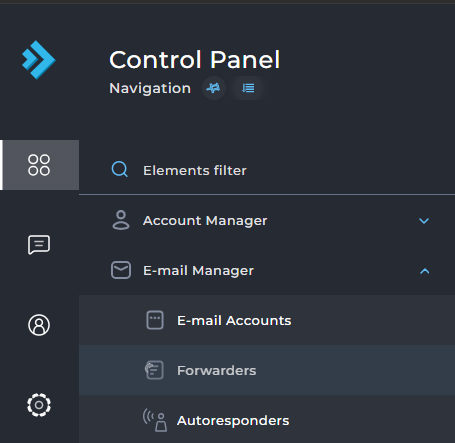Click the DirectAdmin double-arrow logo
455x443 pixels.
point(39,60)
